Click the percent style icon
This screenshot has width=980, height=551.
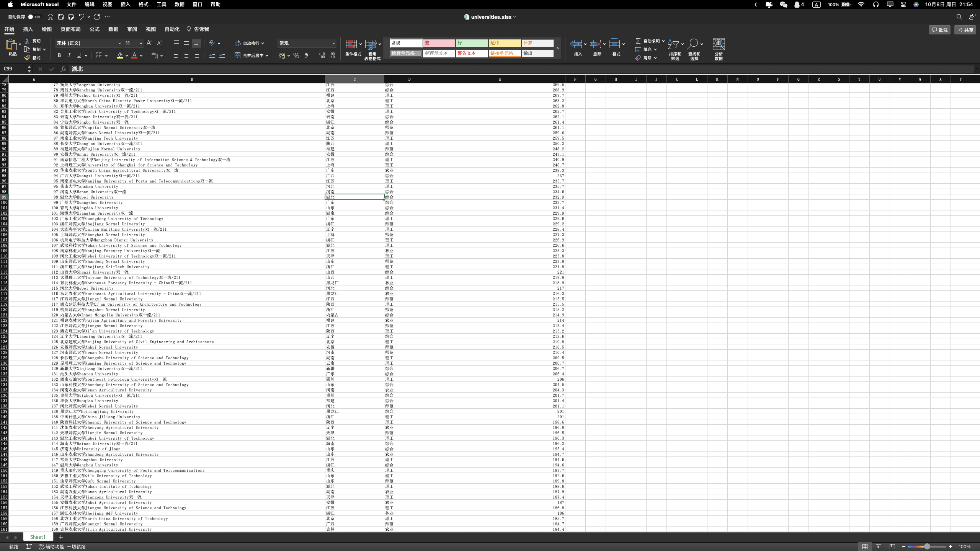coord(296,55)
